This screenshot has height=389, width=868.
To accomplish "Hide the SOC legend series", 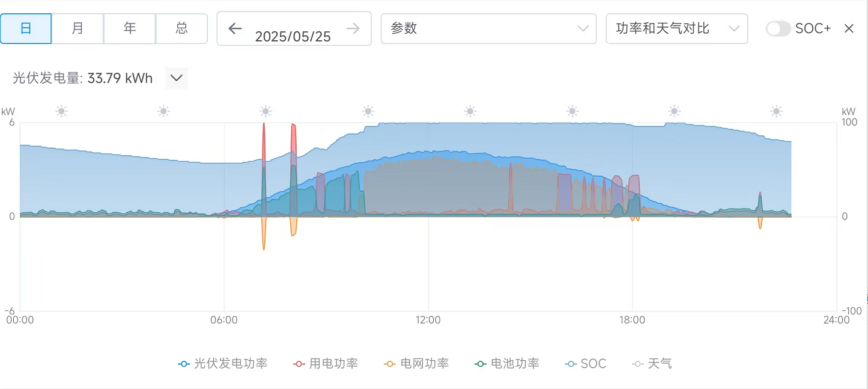I will click(x=586, y=364).
